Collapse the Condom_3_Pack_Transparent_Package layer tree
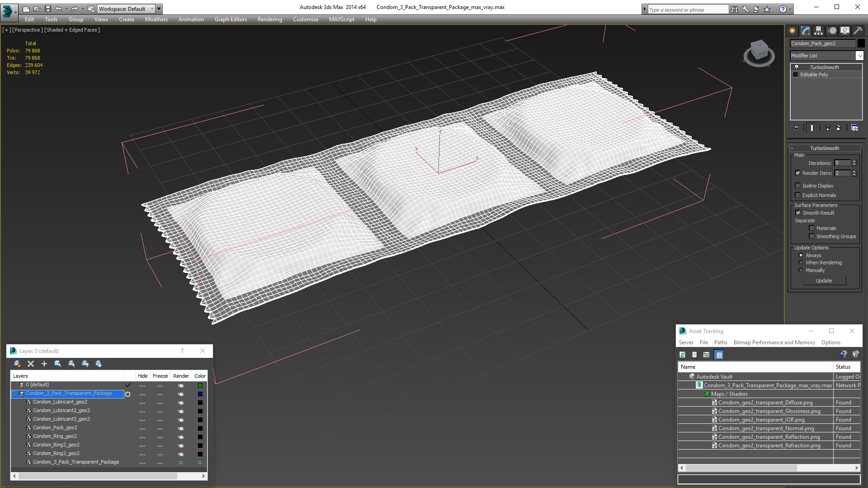 pos(14,394)
